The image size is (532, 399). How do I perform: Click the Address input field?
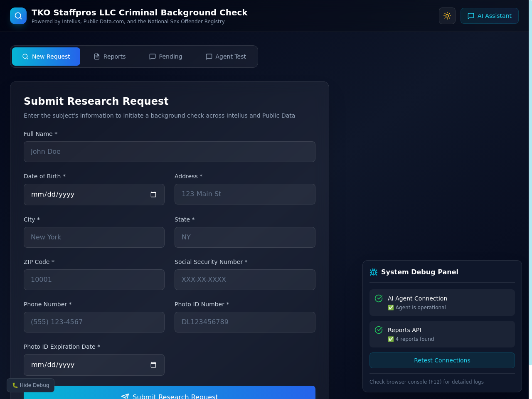[245, 194]
